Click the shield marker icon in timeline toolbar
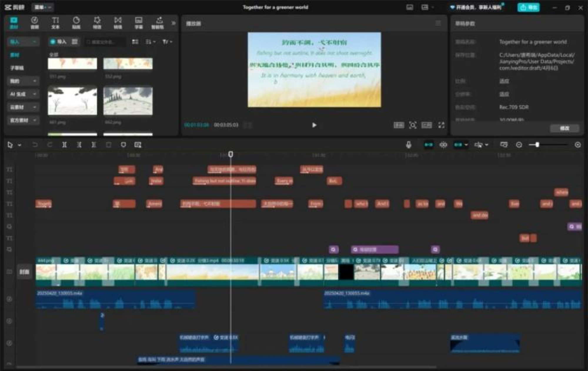The image size is (588, 371). point(123,145)
